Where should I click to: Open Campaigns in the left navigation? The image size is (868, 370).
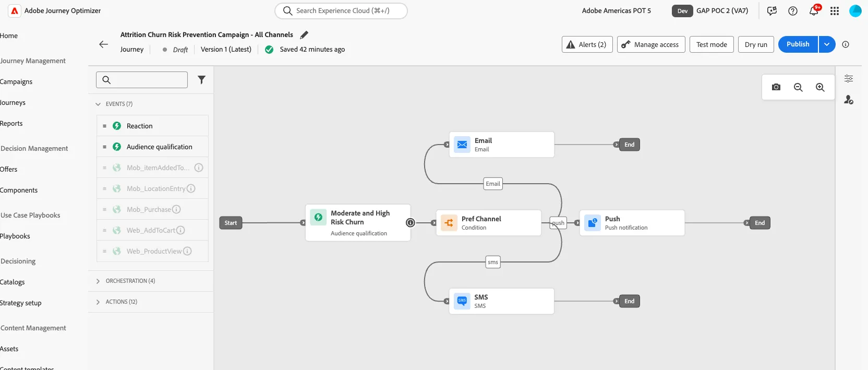tap(16, 82)
